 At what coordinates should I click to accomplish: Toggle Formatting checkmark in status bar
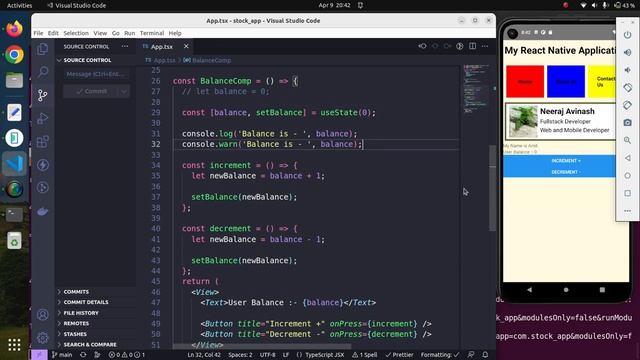[x=440, y=355]
